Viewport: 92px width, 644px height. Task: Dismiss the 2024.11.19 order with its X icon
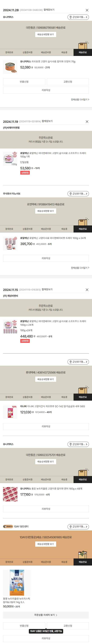tap(87, 122)
